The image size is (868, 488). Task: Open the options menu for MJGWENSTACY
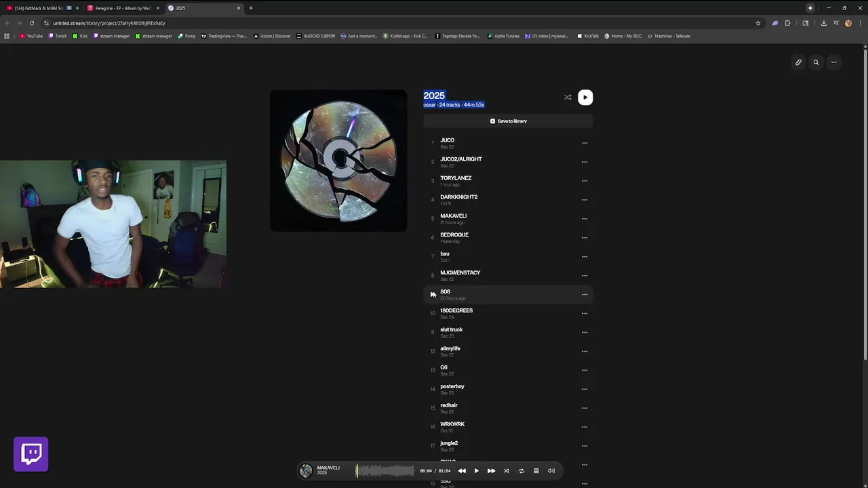585,276
